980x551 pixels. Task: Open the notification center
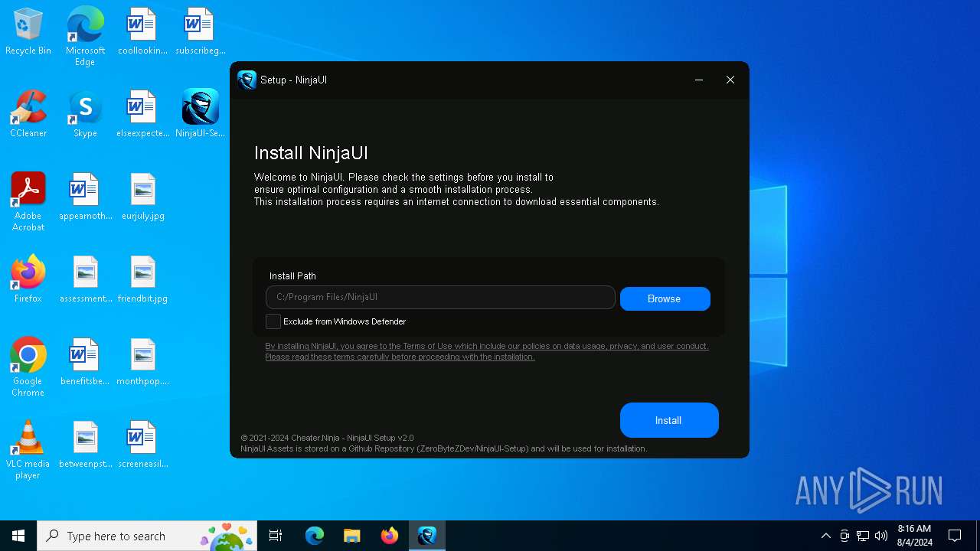tap(955, 536)
